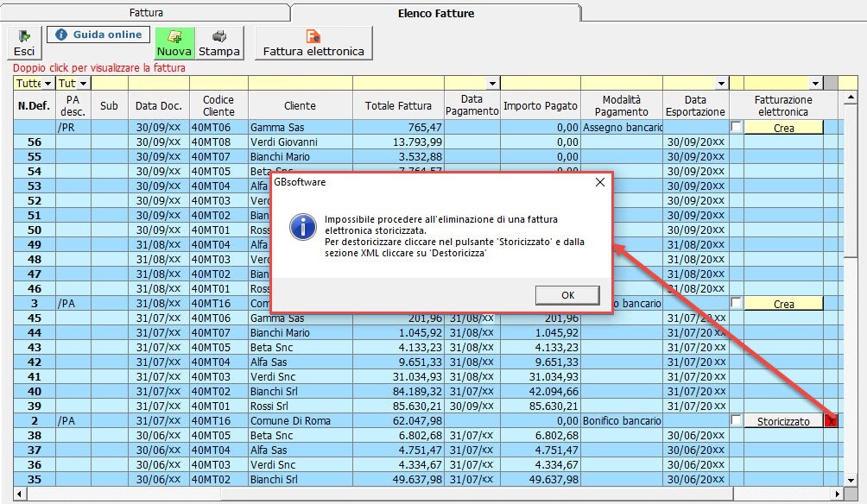Click the Totale Fattura column header
Image resolution: width=867 pixels, height=504 pixels.
point(398,105)
